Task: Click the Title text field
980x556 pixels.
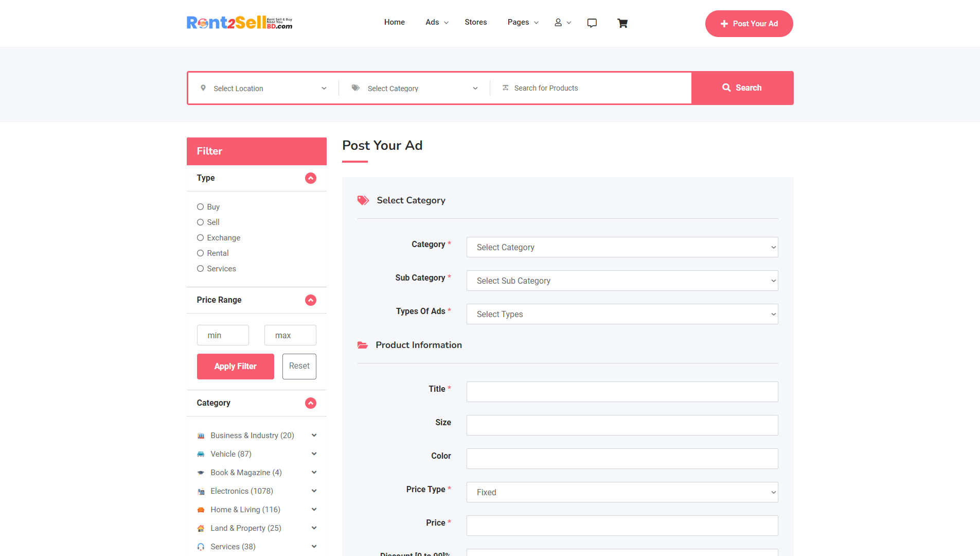Action: pyautogui.click(x=622, y=392)
